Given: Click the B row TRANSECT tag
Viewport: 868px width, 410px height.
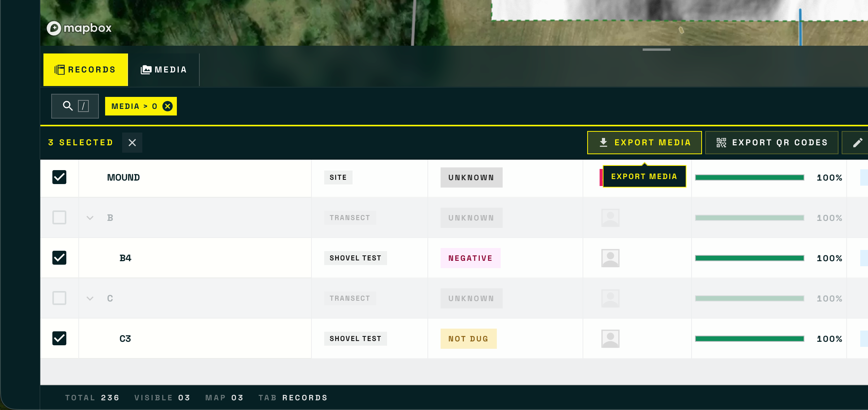Looking at the screenshot, I should [350, 218].
